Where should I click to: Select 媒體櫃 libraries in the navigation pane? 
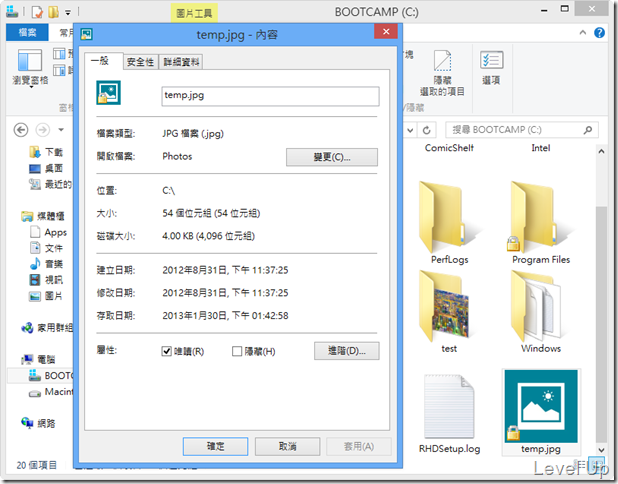coord(43,216)
